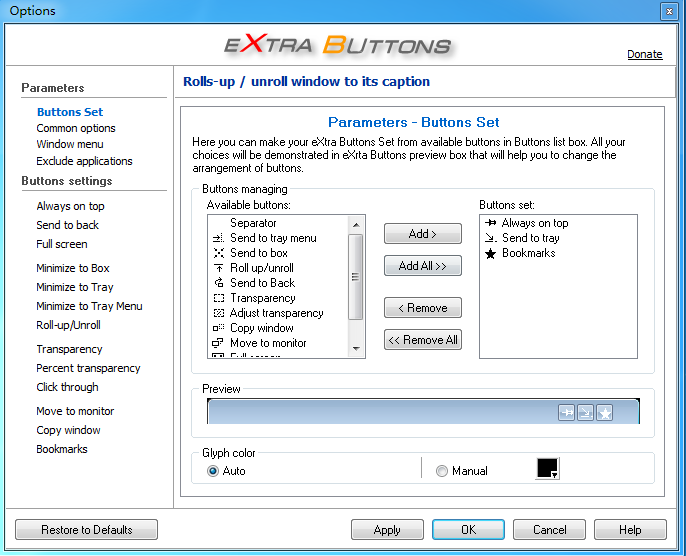Image resolution: width=686 pixels, height=556 pixels.
Task: Open the Window menu settings page
Action: 70,144
